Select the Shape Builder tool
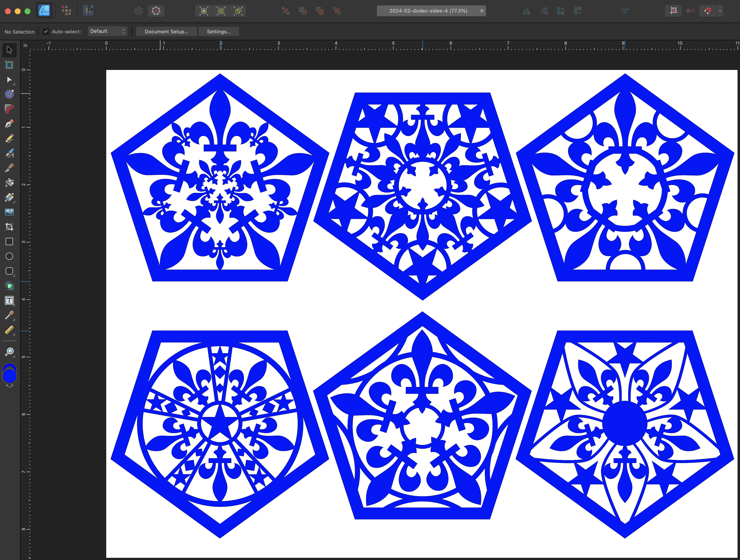 (9, 286)
